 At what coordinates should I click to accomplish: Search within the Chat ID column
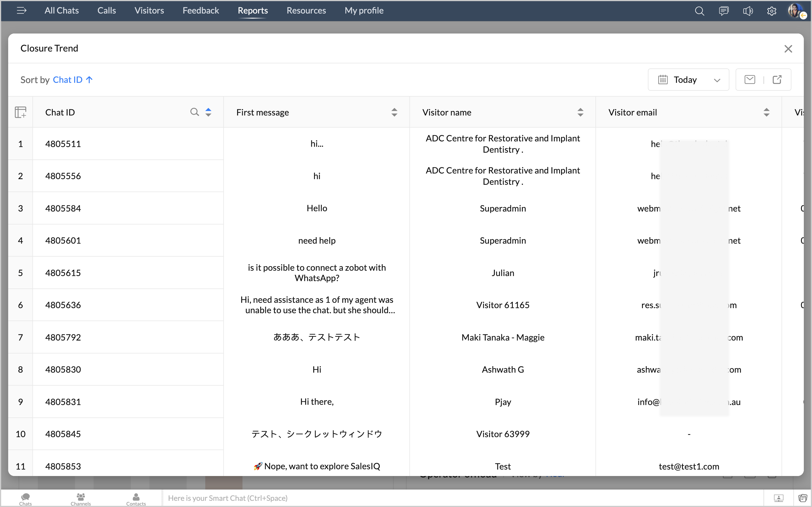[194, 112]
